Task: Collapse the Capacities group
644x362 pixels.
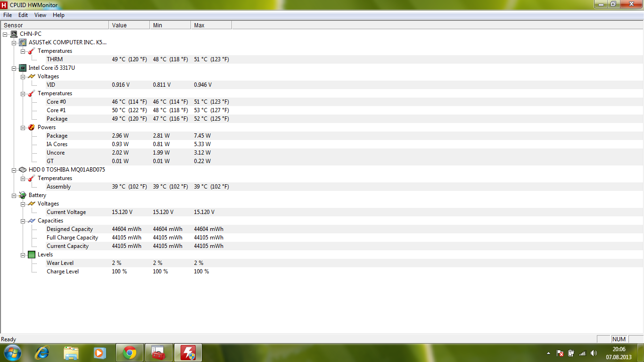Action: point(23,221)
